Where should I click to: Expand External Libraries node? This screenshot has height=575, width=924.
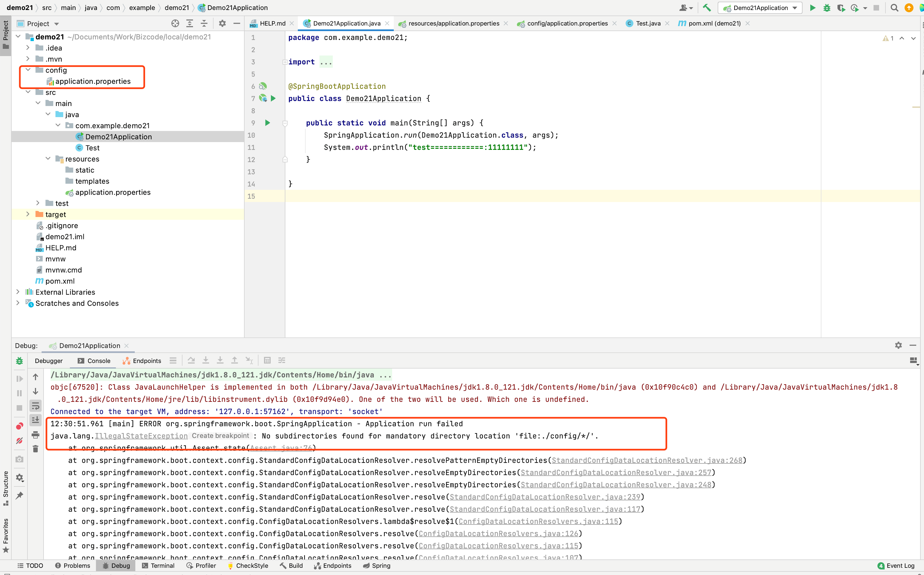click(x=18, y=292)
